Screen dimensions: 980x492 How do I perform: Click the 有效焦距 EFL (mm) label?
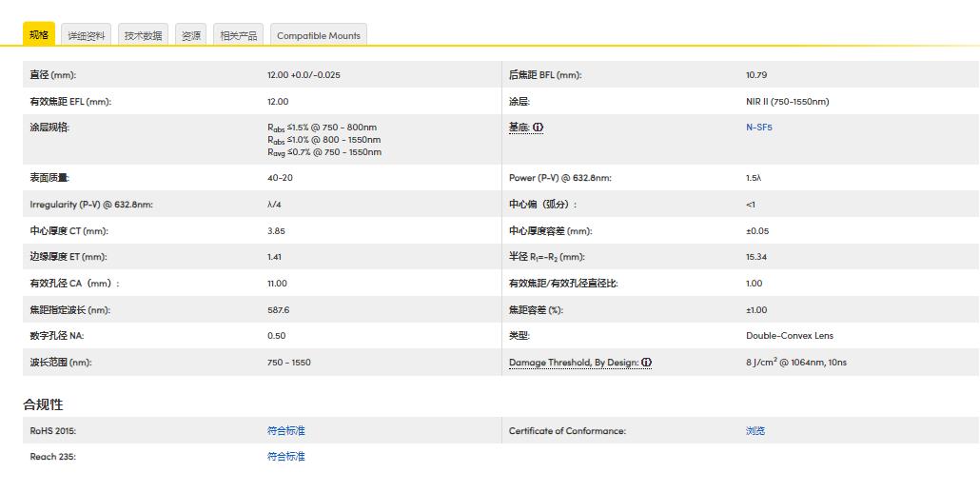70,101
